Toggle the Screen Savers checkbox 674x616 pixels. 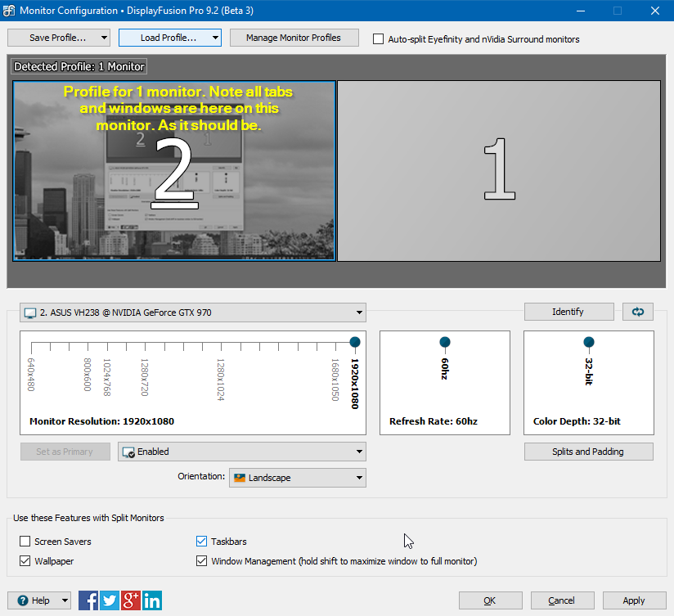(25, 542)
